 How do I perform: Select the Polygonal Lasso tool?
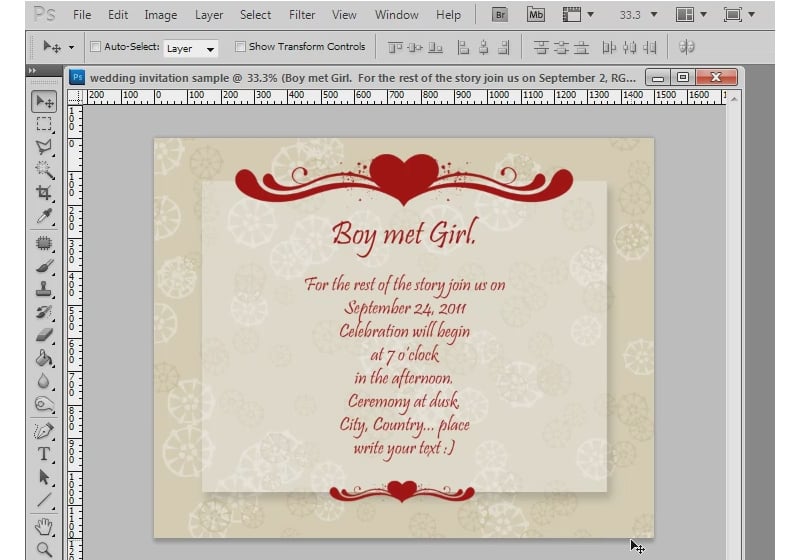coord(44,147)
